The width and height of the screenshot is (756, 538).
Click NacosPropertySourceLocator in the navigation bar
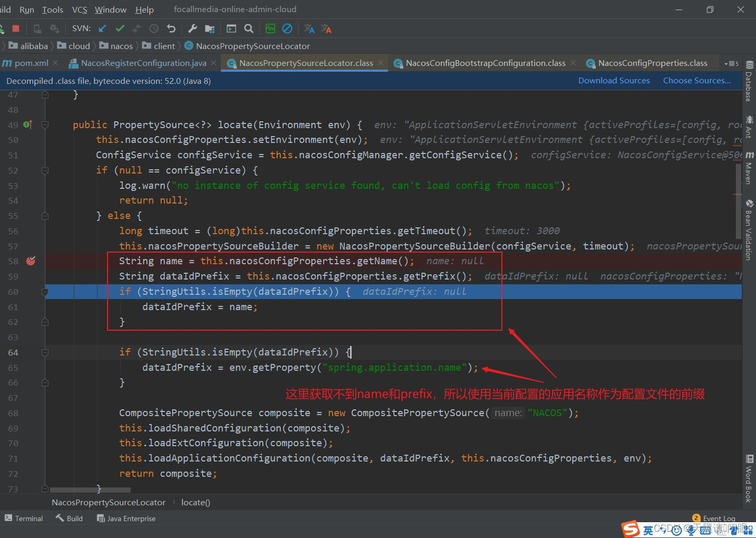coord(247,46)
